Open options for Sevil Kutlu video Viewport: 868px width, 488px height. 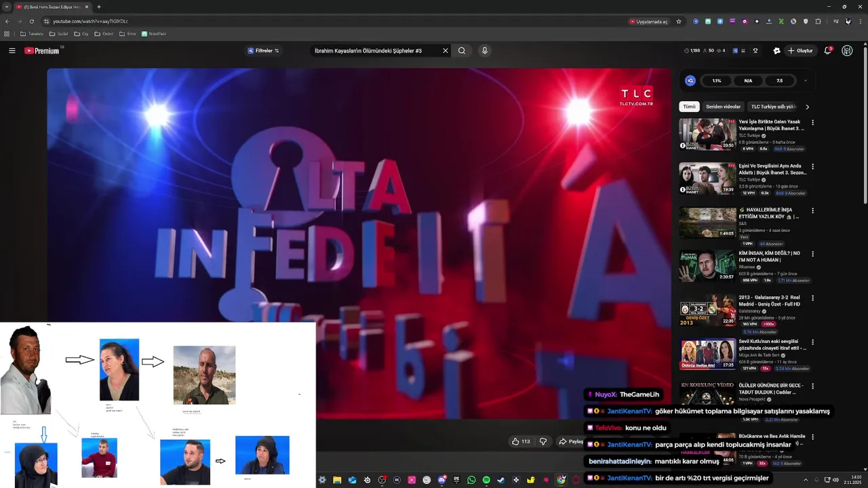(x=812, y=342)
